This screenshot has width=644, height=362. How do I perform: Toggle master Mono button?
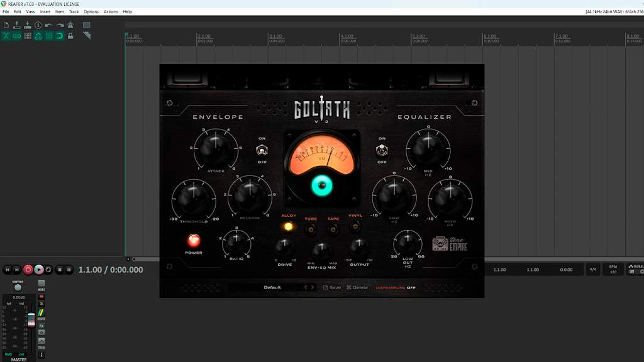tap(42, 283)
